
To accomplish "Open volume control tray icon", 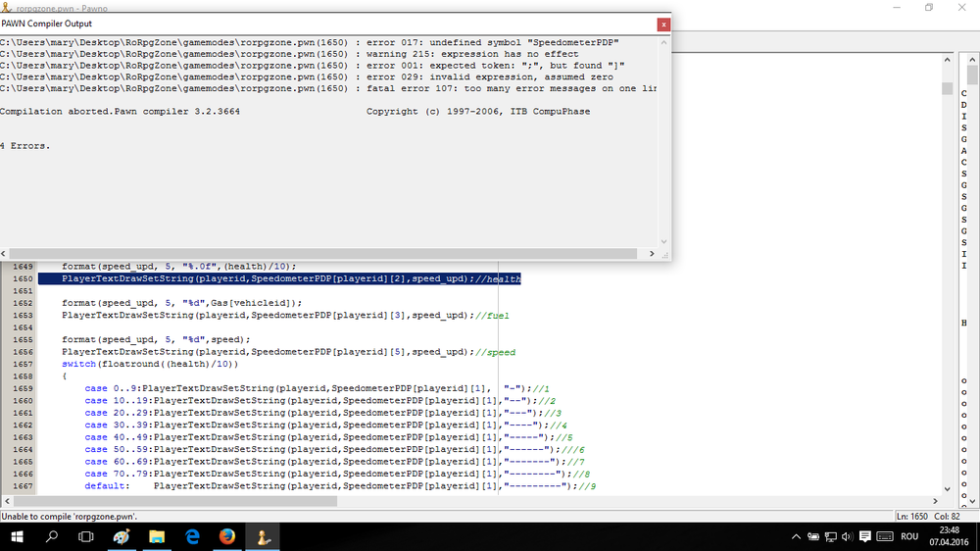I will [847, 536].
